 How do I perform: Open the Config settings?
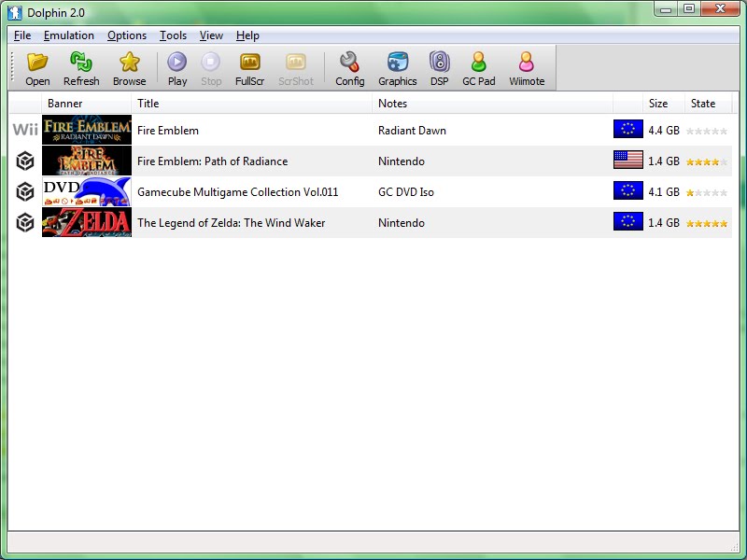(x=349, y=68)
